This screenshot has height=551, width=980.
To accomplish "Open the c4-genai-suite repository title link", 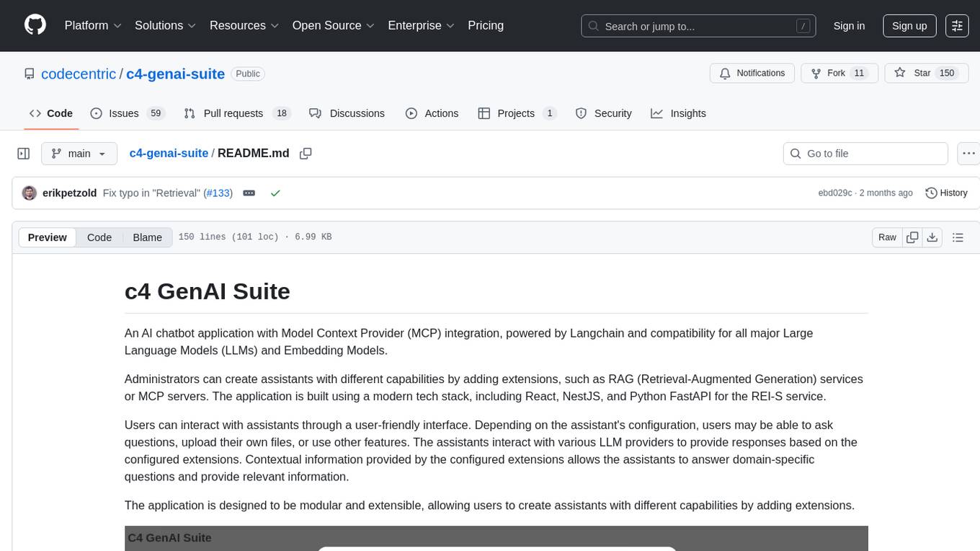I will (176, 74).
